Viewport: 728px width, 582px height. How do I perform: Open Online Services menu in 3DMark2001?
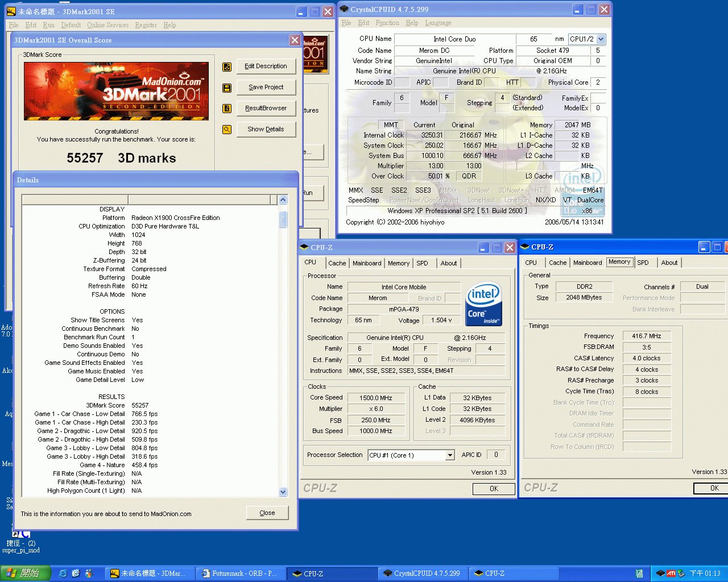click(x=108, y=25)
